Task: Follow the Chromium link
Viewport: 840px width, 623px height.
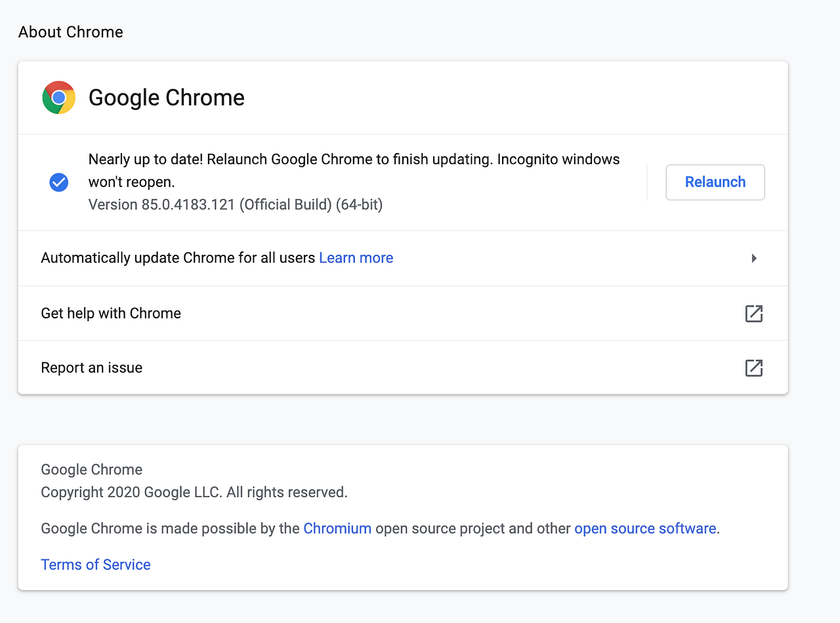Action: point(337,528)
